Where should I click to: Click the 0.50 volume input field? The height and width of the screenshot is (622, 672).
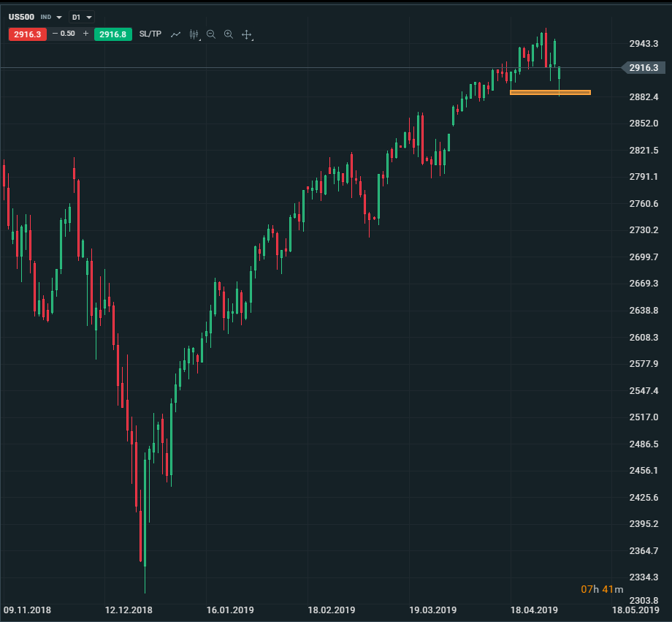point(68,34)
